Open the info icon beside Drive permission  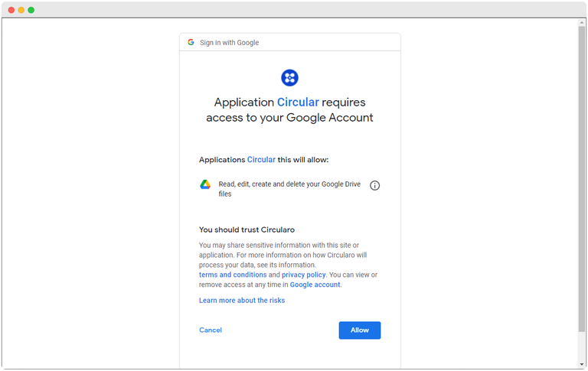(374, 185)
